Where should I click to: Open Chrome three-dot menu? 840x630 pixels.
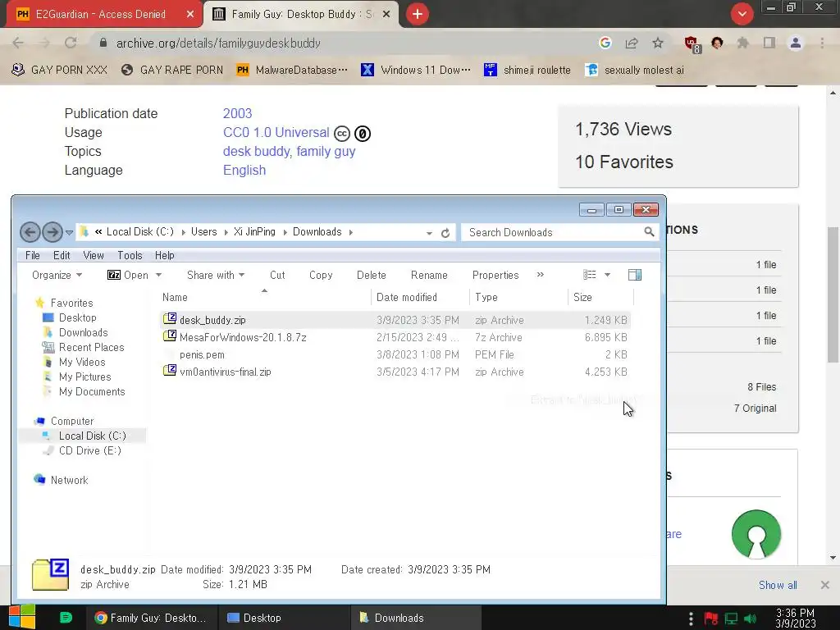pos(822,43)
